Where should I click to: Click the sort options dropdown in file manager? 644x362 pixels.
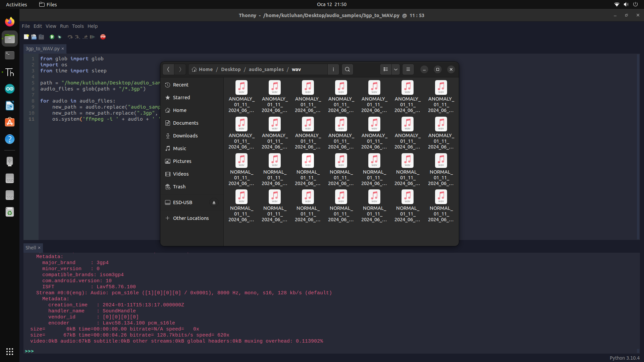(396, 69)
